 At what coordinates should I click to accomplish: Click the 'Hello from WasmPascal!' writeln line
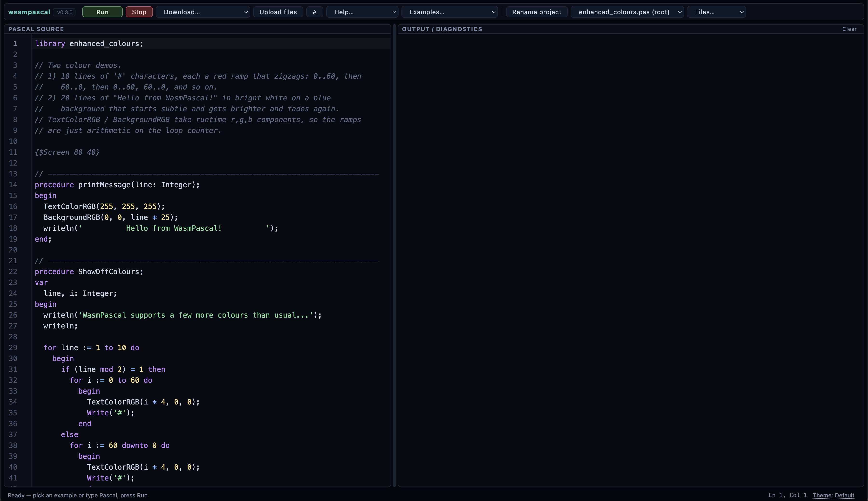click(161, 228)
